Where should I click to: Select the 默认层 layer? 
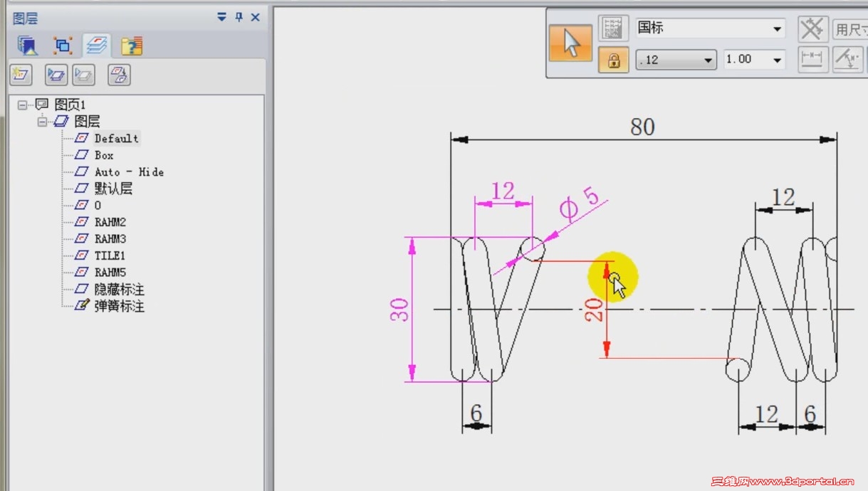tap(113, 189)
